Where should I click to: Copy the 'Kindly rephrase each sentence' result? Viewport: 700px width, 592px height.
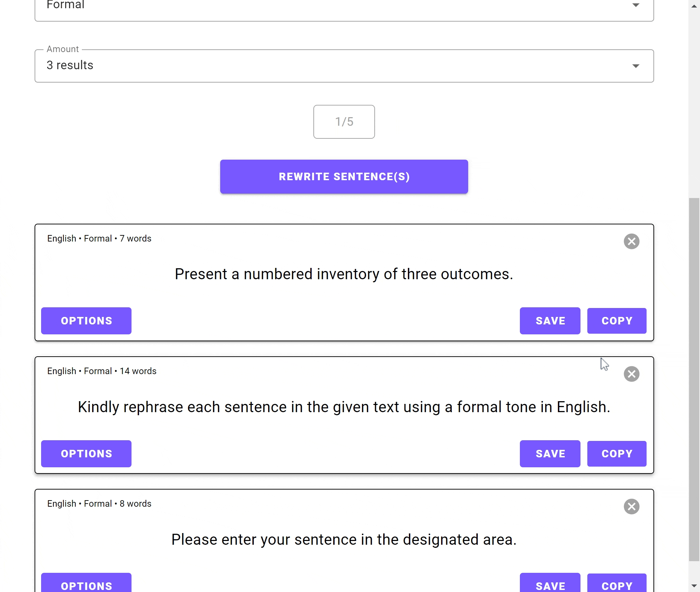(x=616, y=454)
